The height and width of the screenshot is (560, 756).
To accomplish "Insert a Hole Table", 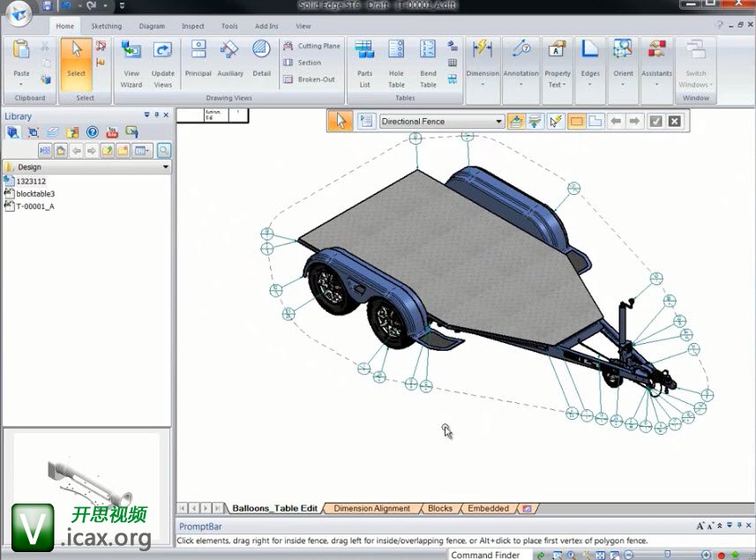I will click(396, 63).
